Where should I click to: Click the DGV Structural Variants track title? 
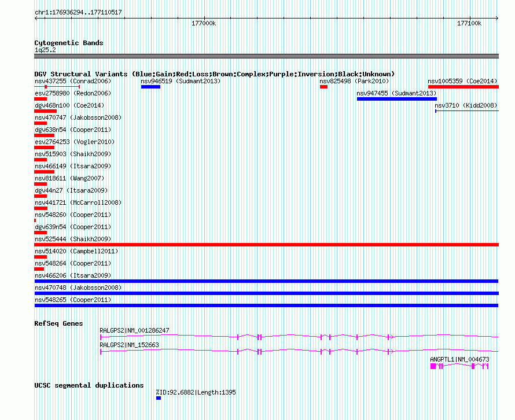[x=215, y=74]
